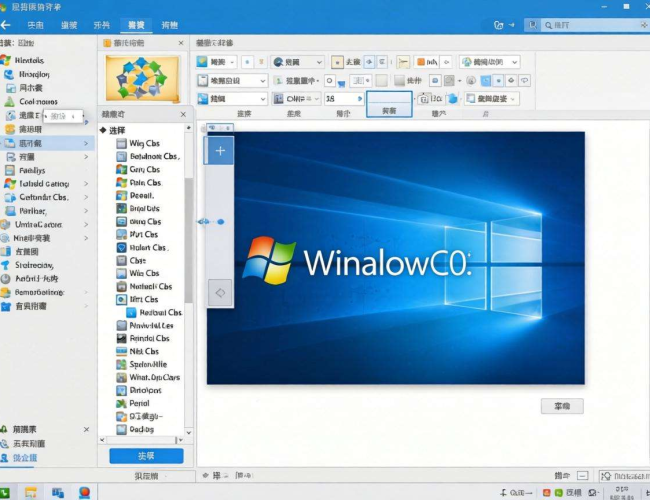
Task: Click the blue shopping cart toolbar icon
Action: click(341, 84)
